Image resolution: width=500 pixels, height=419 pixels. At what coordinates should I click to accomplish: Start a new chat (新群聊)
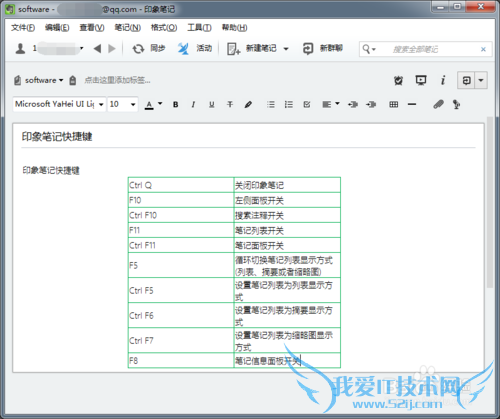point(323,49)
